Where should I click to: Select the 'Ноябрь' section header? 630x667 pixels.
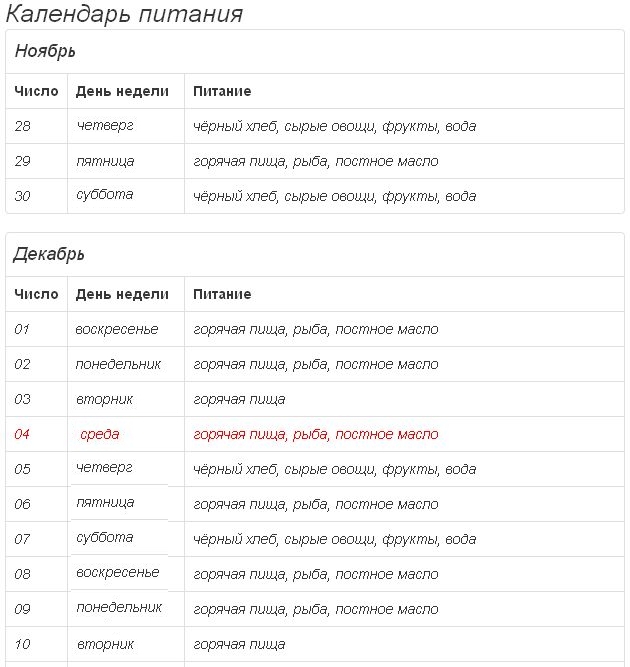tap(45, 51)
